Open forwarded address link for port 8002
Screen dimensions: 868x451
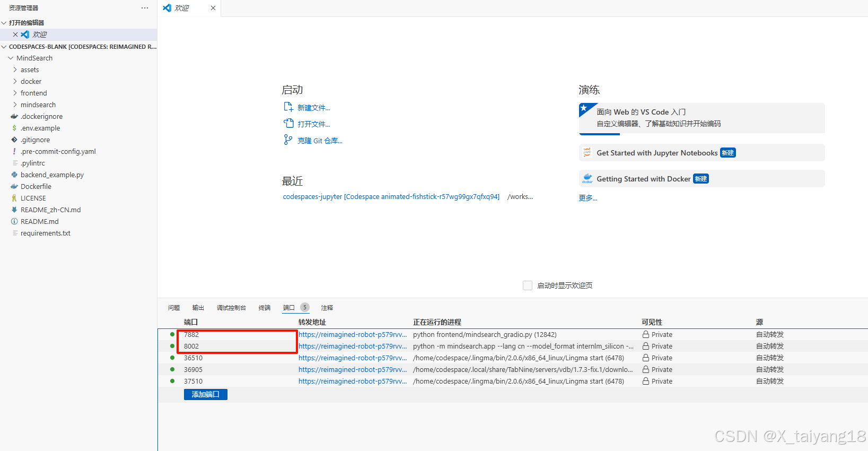(353, 346)
